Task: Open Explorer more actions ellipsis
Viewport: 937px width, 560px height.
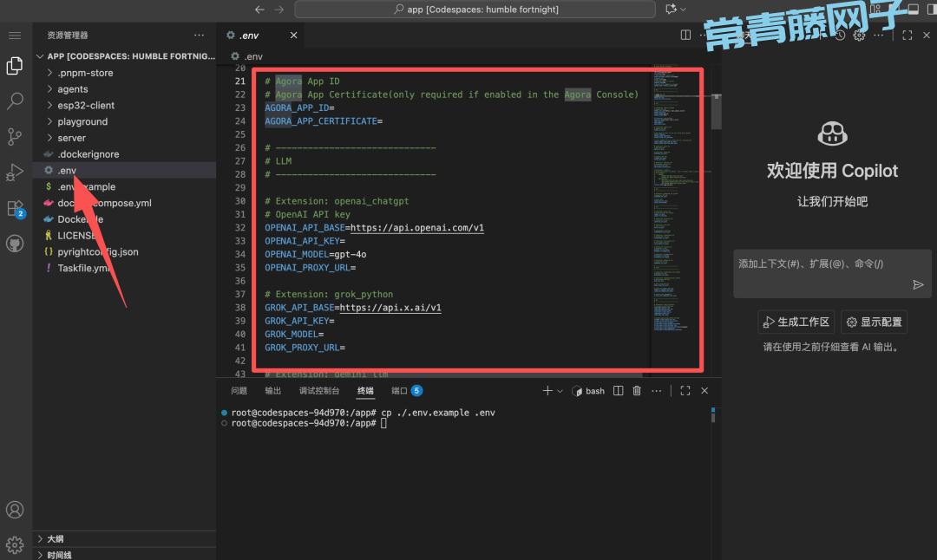Action: coord(199,36)
